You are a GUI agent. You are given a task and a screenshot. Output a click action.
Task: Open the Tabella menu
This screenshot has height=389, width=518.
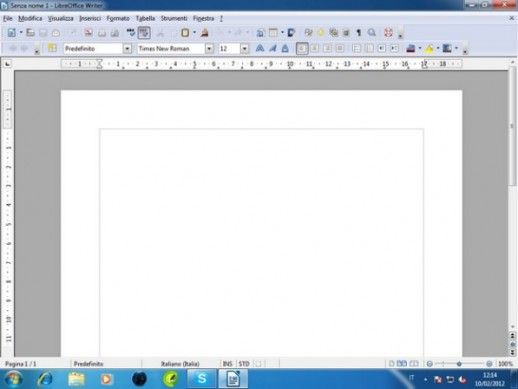point(145,18)
